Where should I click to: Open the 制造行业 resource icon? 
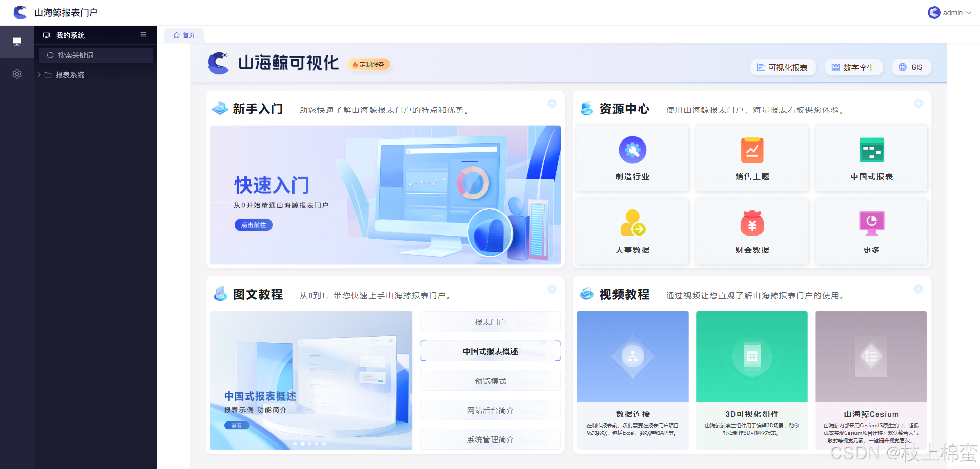[632, 150]
